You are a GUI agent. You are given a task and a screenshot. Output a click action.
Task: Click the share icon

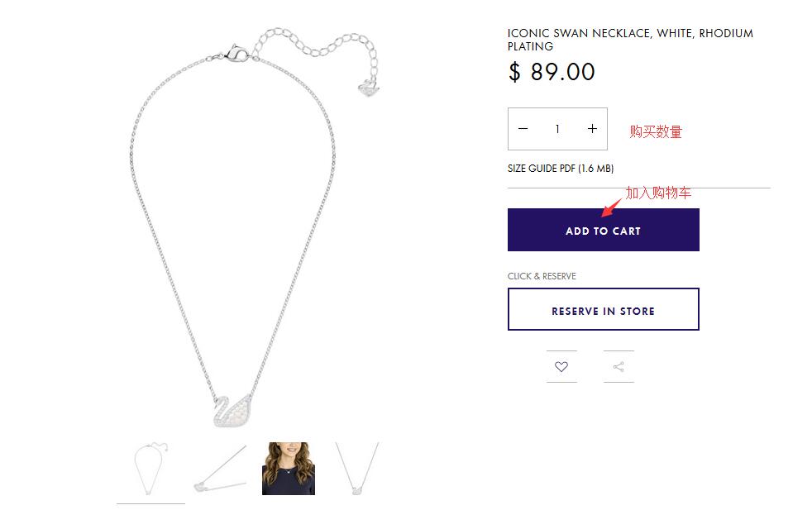tap(619, 367)
